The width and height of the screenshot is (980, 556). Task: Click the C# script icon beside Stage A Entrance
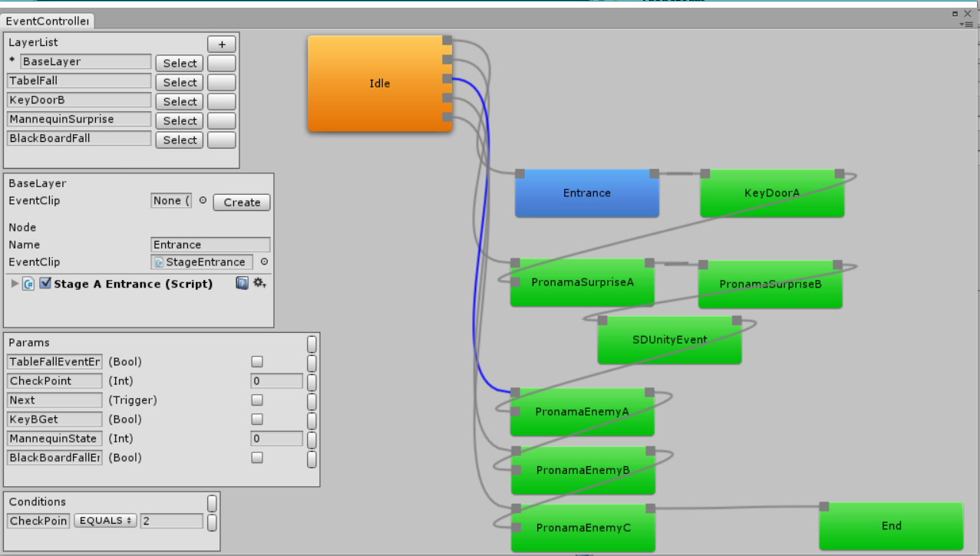pyautogui.click(x=28, y=284)
